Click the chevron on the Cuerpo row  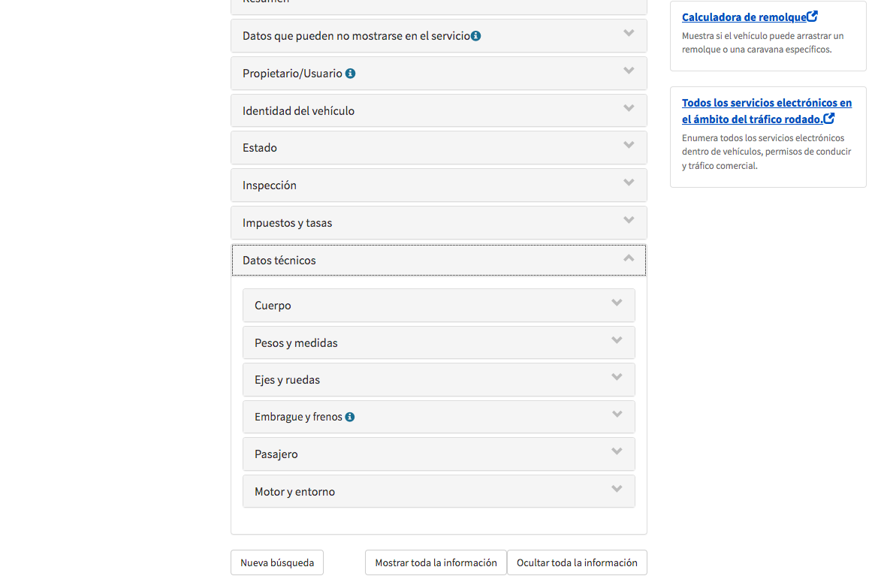click(617, 303)
